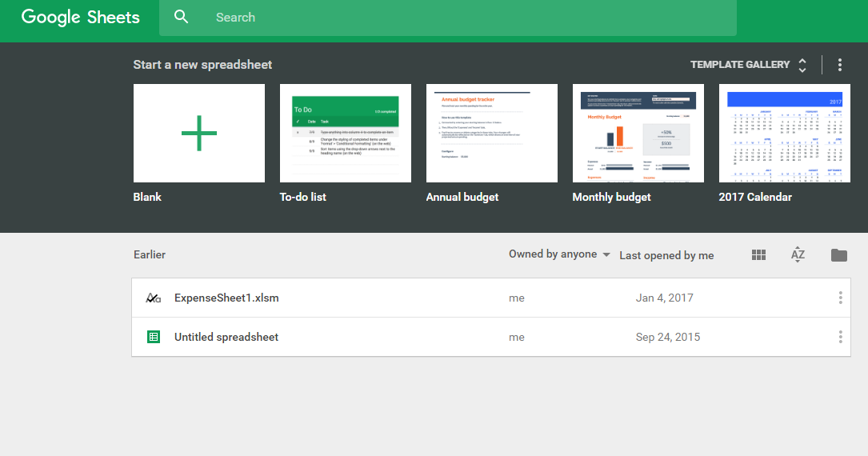Image resolution: width=868 pixels, height=456 pixels.
Task: Open the Owned by anyone dropdown
Action: pyautogui.click(x=559, y=254)
